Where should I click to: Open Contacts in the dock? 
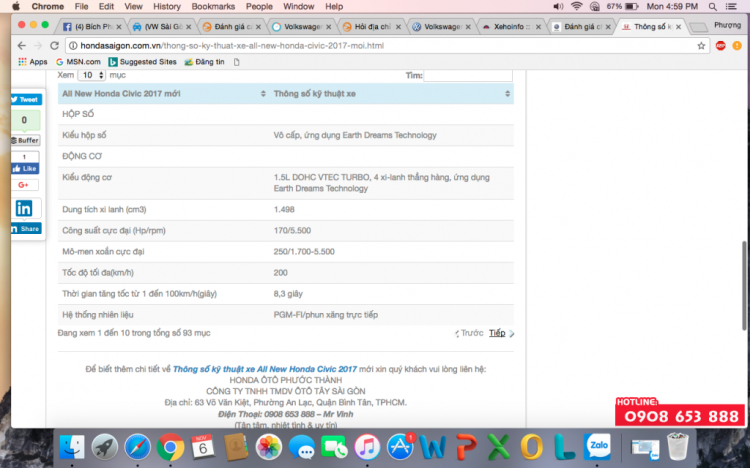[236, 447]
